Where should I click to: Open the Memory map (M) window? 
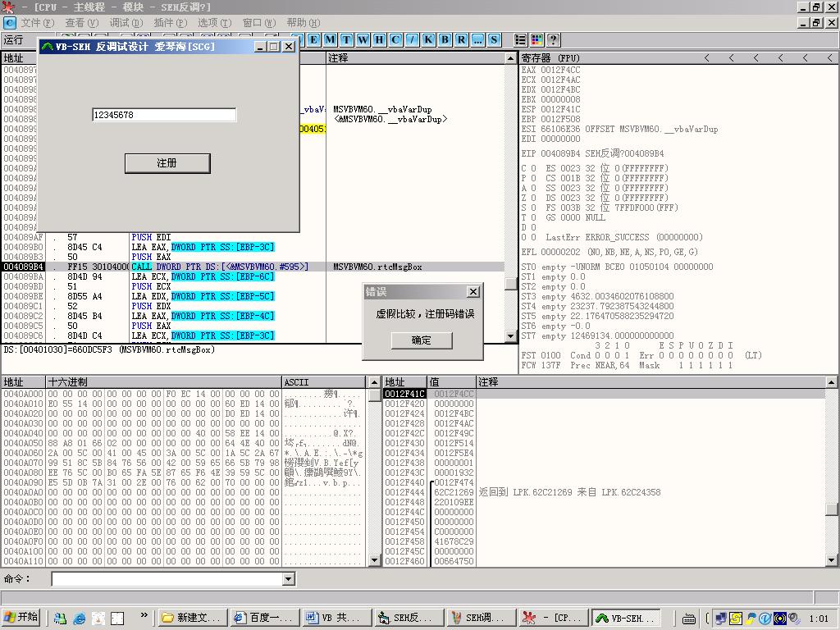pos(330,39)
